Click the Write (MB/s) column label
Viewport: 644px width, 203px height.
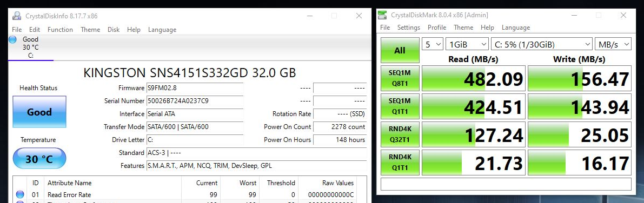[x=579, y=59]
